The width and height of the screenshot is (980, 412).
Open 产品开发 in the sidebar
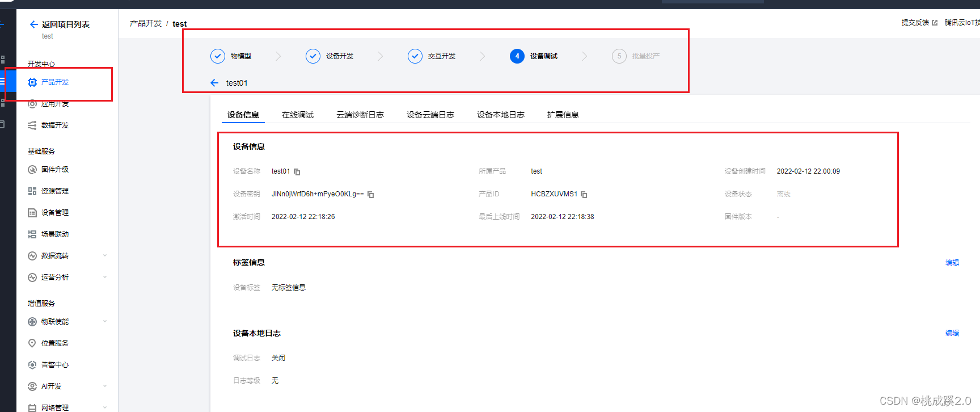point(55,82)
